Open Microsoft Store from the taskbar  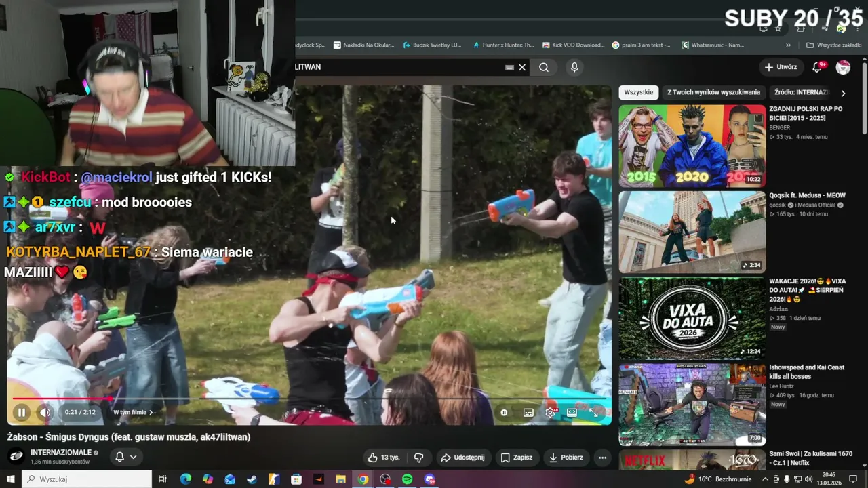point(296,479)
